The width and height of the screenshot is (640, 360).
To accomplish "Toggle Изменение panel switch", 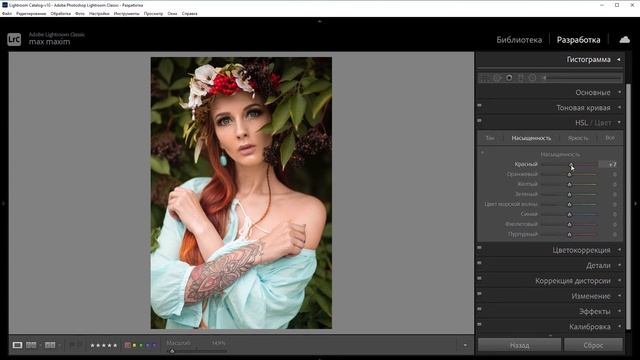I will (480, 293).
